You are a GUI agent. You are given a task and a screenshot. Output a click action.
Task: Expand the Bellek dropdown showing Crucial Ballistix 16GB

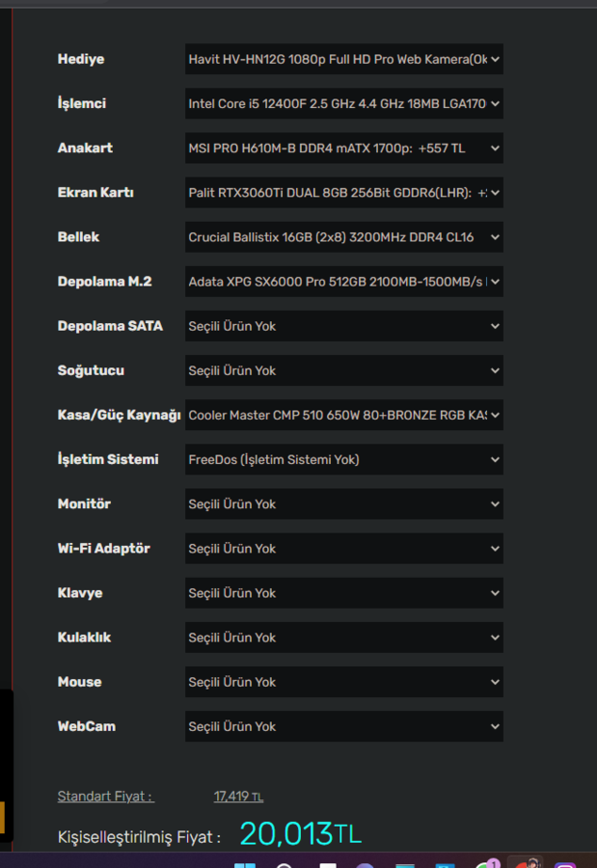coord(344,237)
